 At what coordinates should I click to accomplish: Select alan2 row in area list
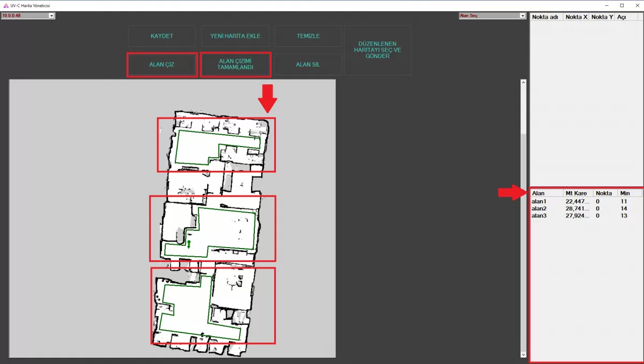[x=539, y=208]
